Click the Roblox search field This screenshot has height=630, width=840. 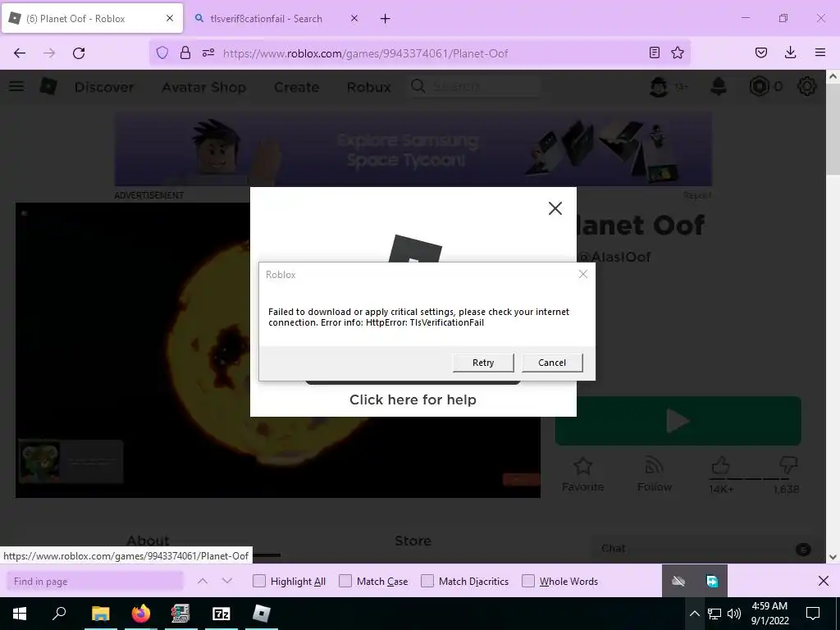pos(474,86)
